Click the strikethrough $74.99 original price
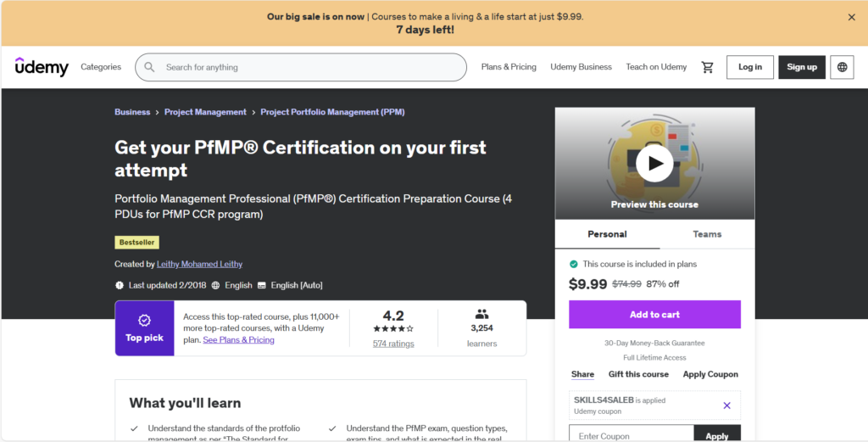The image size is (868, 442). 626,283
